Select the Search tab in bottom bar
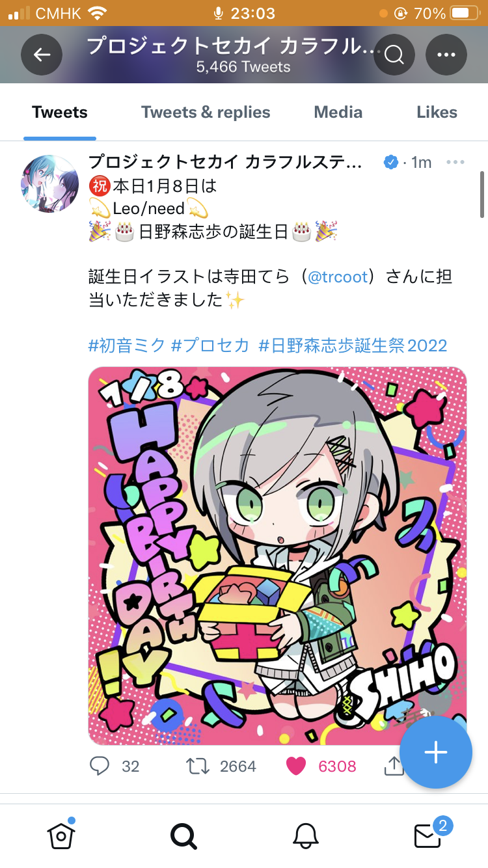The height and width of the screenshot is (868, 488). [x=183, y=835]
